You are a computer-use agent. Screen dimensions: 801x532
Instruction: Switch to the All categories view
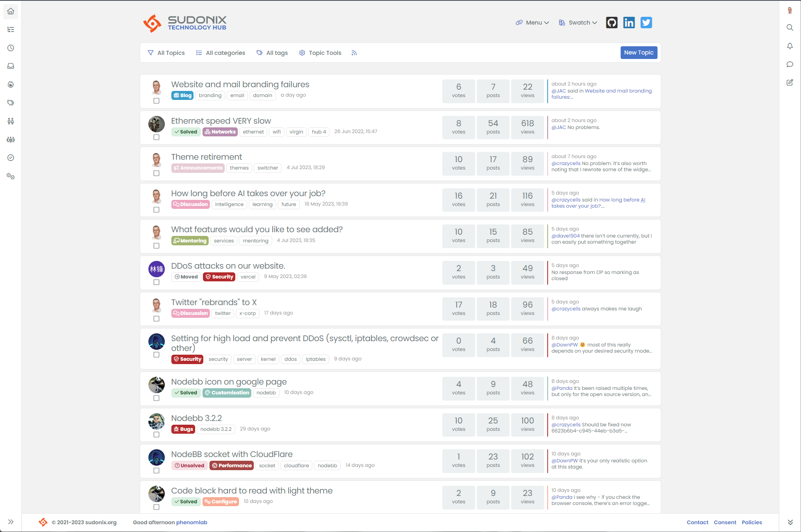pyautogui.click(x=221, y=52)
